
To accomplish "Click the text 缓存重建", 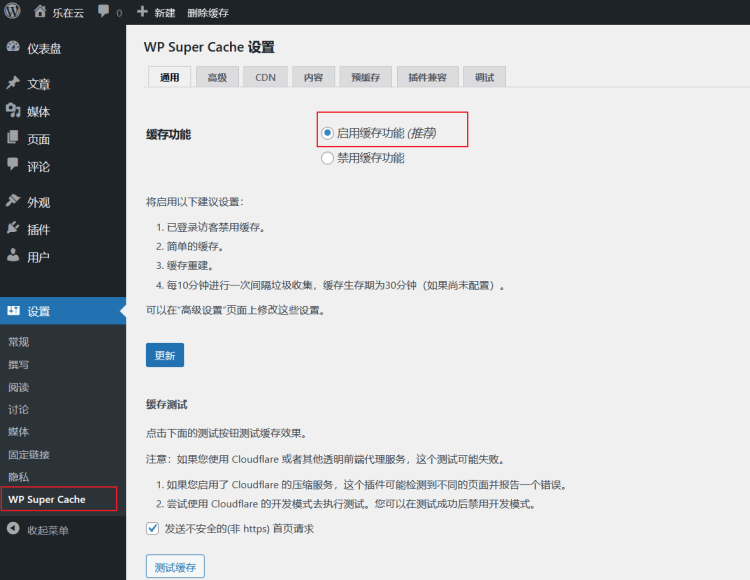I will 188,265.
